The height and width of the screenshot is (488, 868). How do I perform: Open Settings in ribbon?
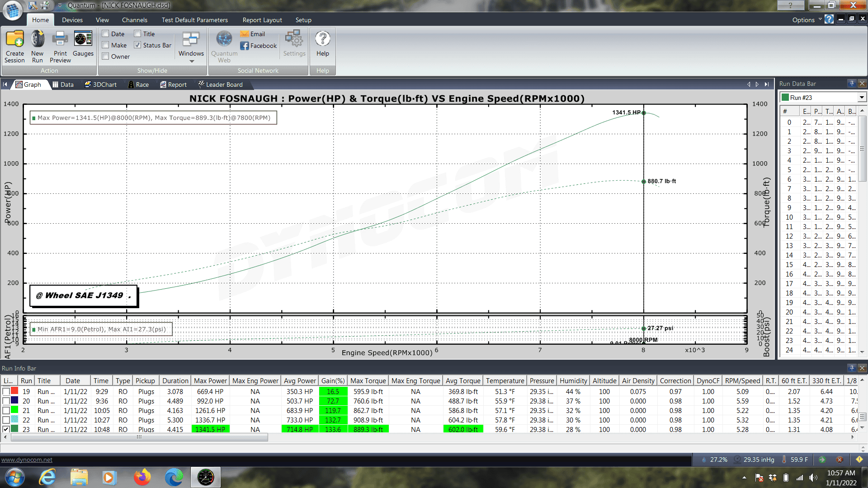(294, 44)
